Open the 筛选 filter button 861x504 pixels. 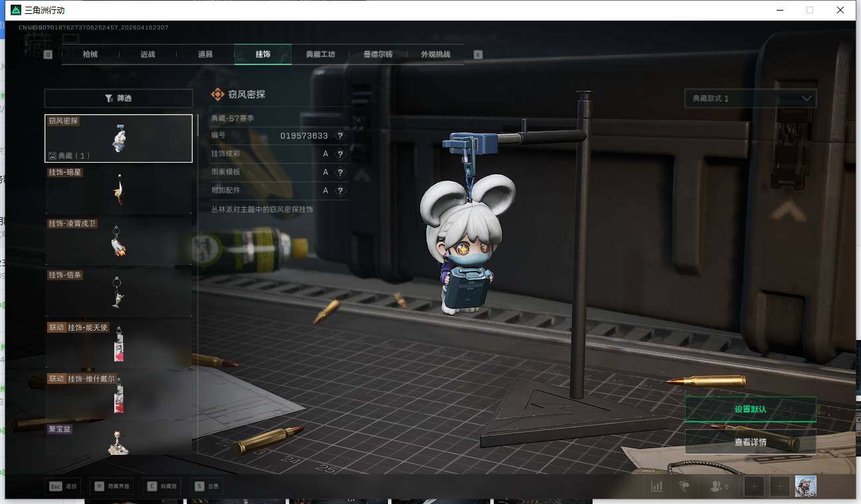pos(118,98)
